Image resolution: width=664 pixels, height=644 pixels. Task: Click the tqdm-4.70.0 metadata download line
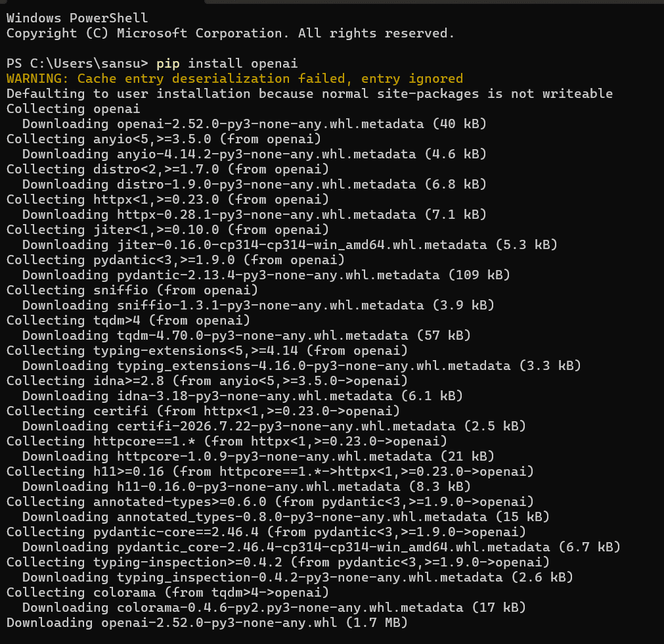(x=246, y=336)
